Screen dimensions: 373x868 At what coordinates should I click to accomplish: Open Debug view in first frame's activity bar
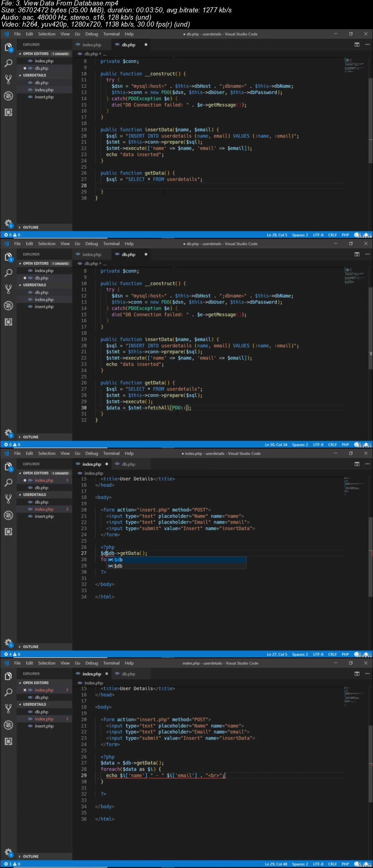[8, 96]
